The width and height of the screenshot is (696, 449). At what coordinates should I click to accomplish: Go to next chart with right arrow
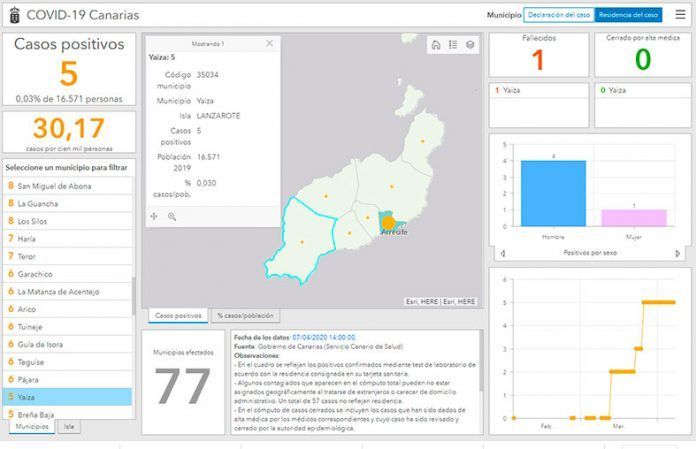677,253
